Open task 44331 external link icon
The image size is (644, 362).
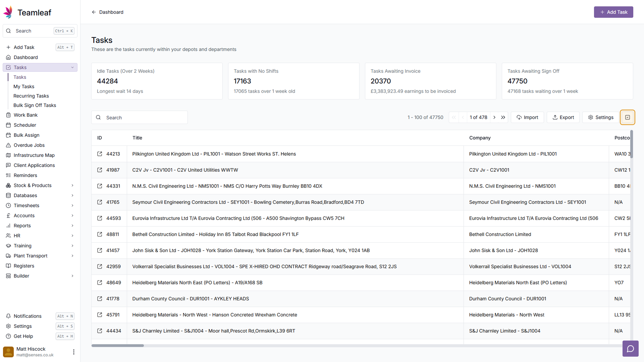100,186
